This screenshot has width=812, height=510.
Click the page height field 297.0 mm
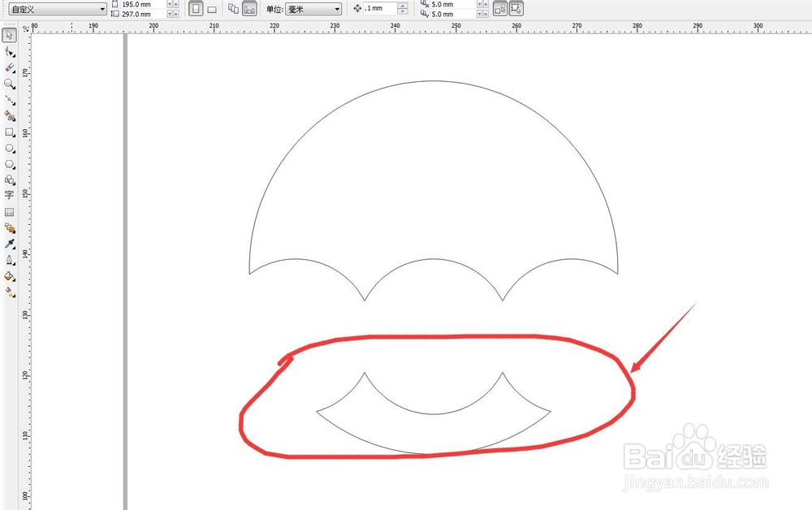[x=143, y=14]
